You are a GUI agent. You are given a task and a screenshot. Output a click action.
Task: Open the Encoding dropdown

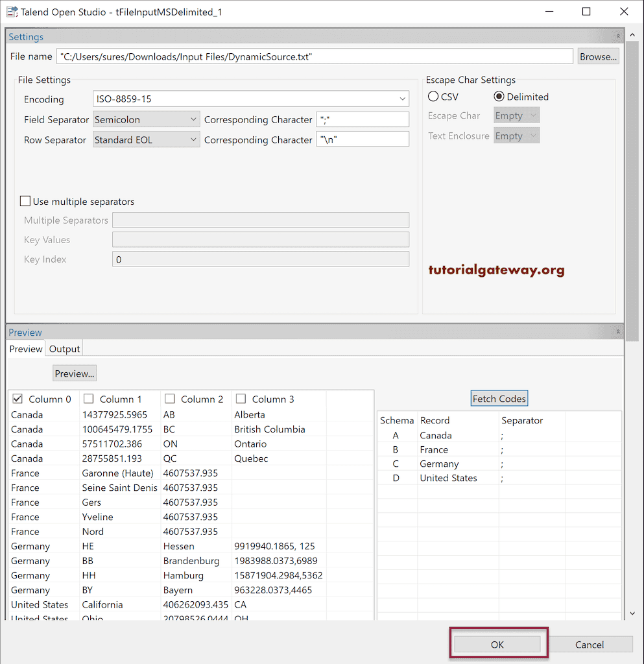tap(403, 99)
